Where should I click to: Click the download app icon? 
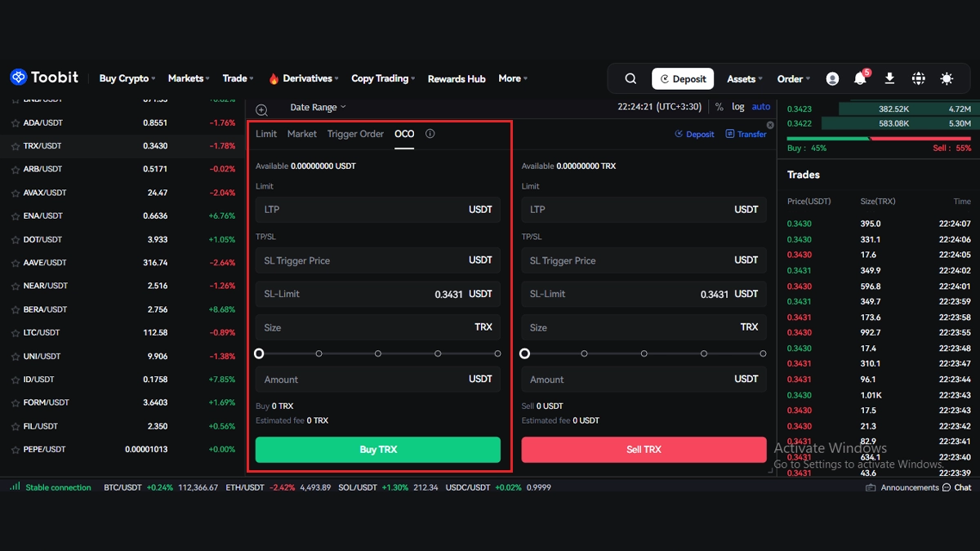click(889, 78)
